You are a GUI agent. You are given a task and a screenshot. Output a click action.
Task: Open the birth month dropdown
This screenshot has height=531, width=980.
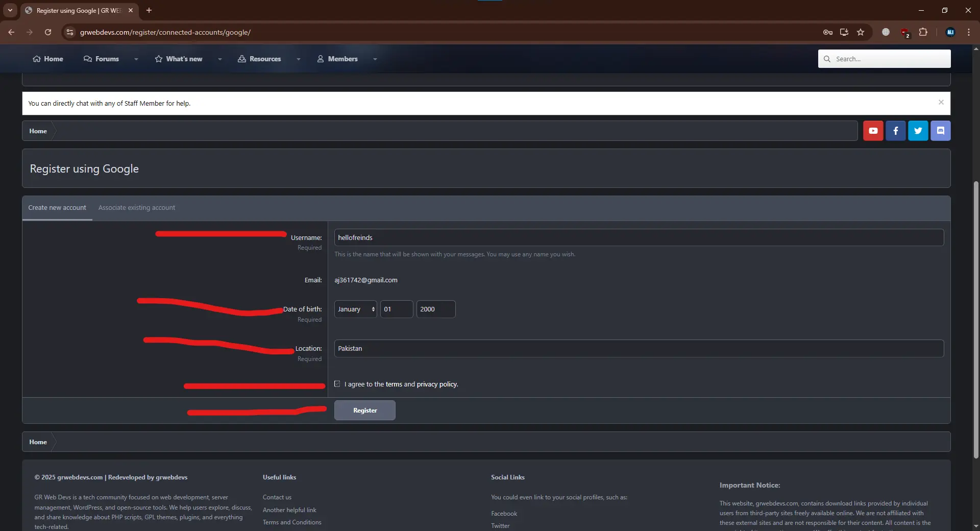pyautogui.click(x=355, y=309)
